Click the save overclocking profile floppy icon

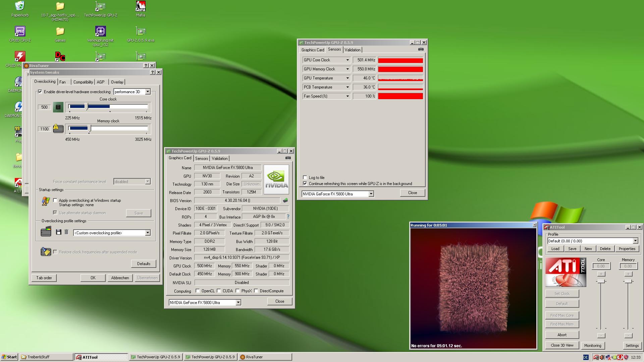pyautogui.click(x=59, y=232)
